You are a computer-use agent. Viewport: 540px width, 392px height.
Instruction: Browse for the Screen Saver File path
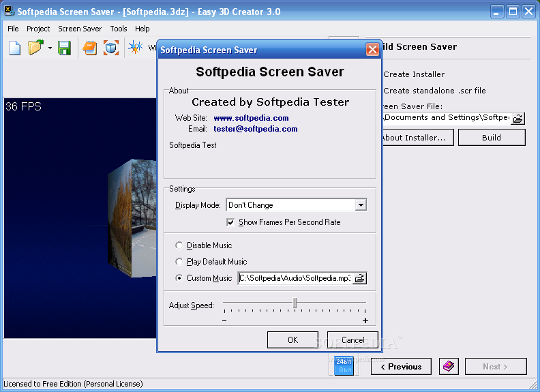click(x=517, y=119)
